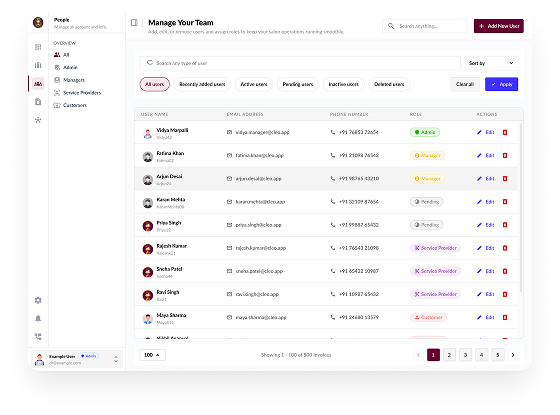Delete Sneha Patel with the trash icon

(505, 271)
